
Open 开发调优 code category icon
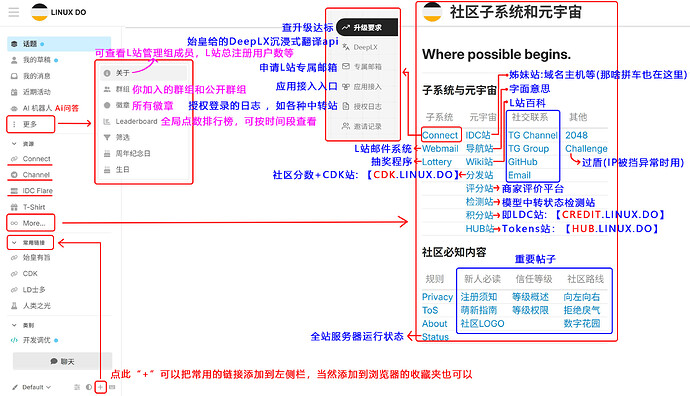tap(14, 340)
